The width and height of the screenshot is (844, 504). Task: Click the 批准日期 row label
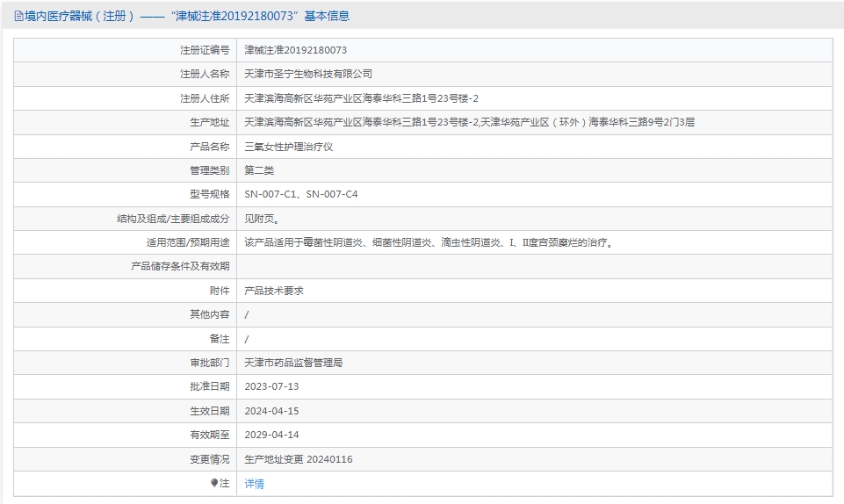pos(209,386)
